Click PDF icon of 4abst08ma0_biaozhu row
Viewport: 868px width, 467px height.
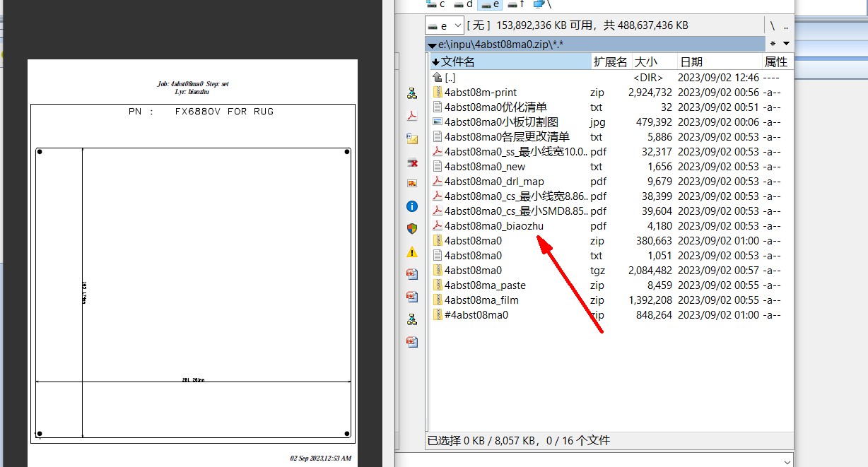pyautogui.click(x=437, y=226)
